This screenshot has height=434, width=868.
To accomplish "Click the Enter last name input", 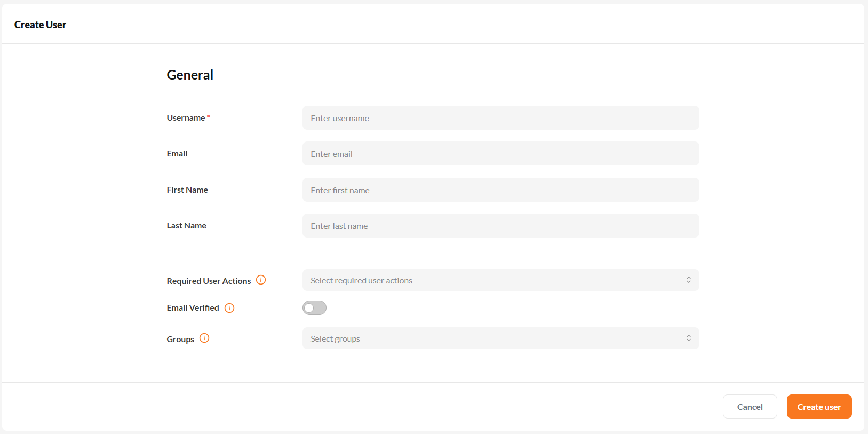I will point(500,226).
